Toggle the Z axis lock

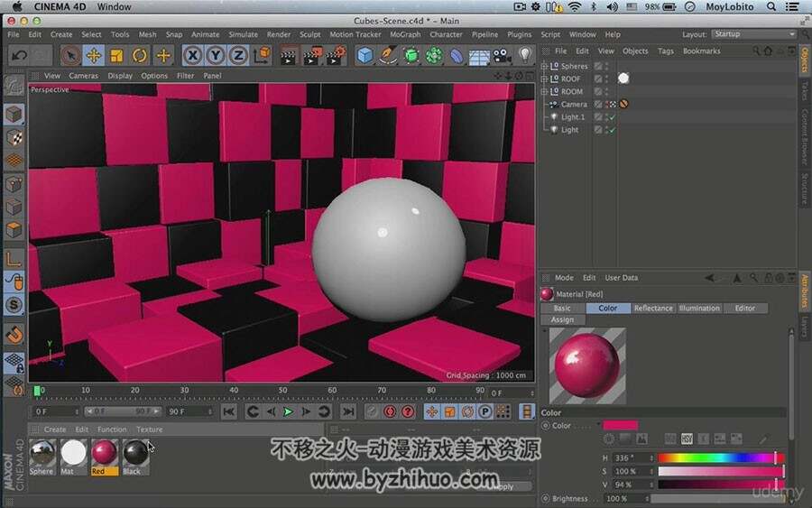238,55
